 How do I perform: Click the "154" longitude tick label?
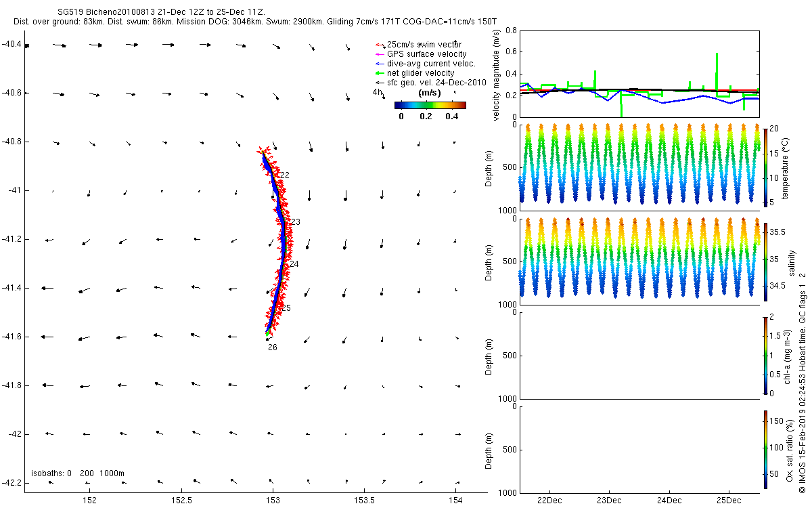(456, 501)
